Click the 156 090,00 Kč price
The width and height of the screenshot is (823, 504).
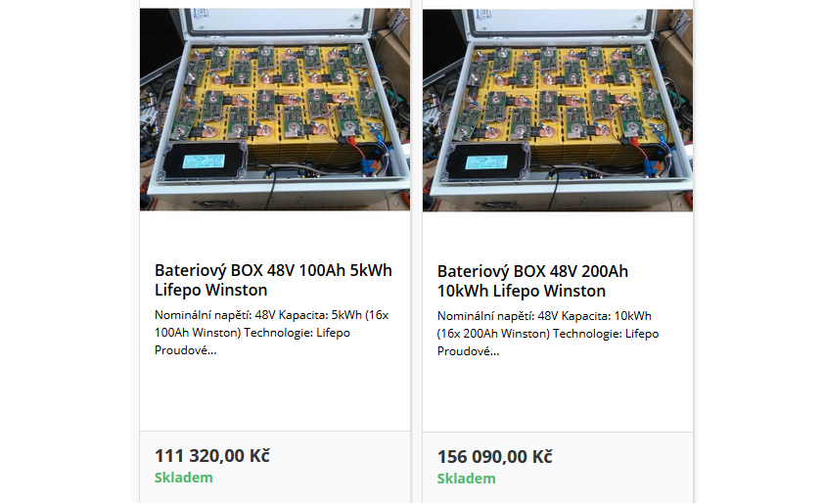(494, 456)
